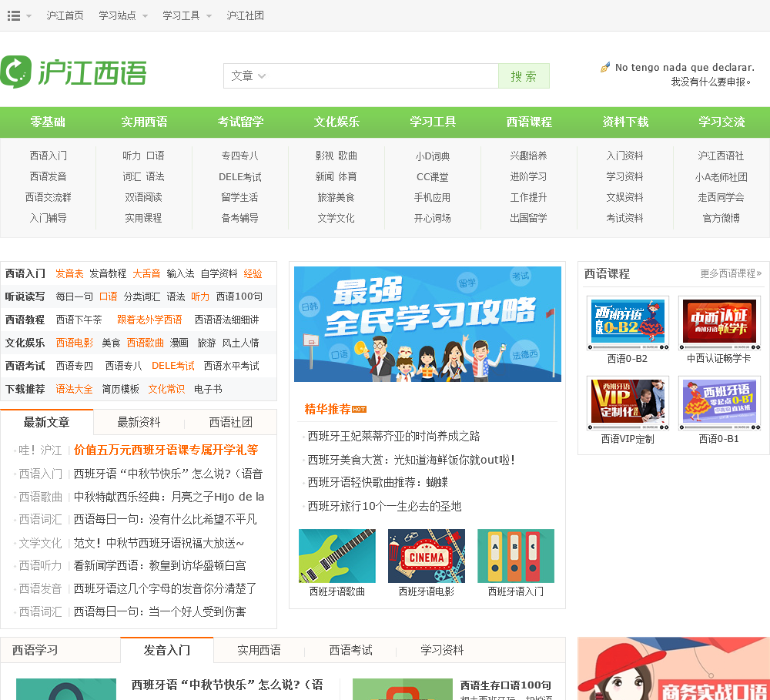The width and height of the screenshot is (770, 700).
Task: Open the 西语0-B1 course thumbnail
Action: pyautogui.click(x=719, y=404)
